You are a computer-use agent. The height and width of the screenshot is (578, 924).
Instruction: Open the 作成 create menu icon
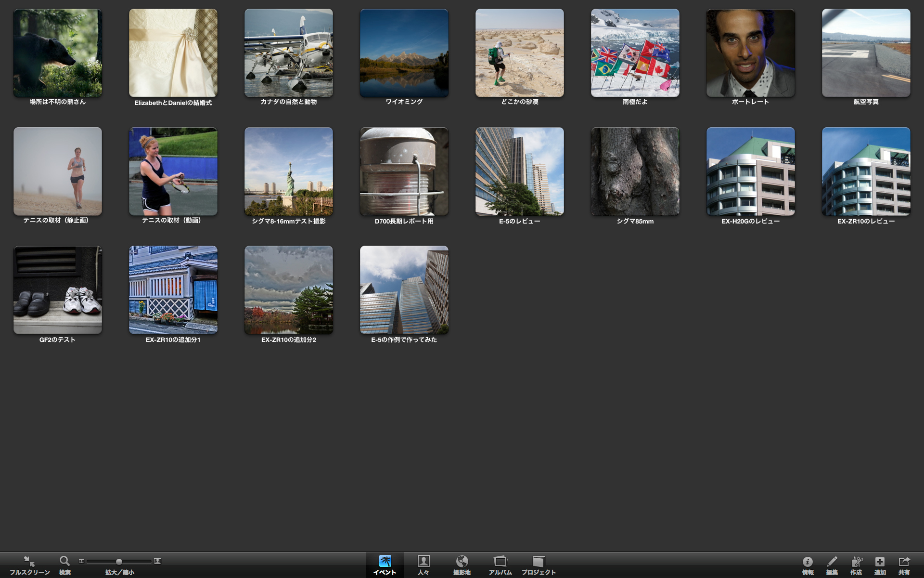pyautogui.click(x=856, y=562)
